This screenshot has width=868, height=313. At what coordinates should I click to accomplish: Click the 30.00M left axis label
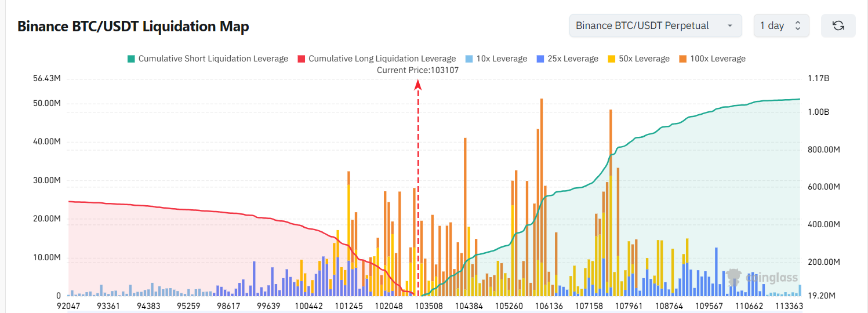(x=48, y=180)
